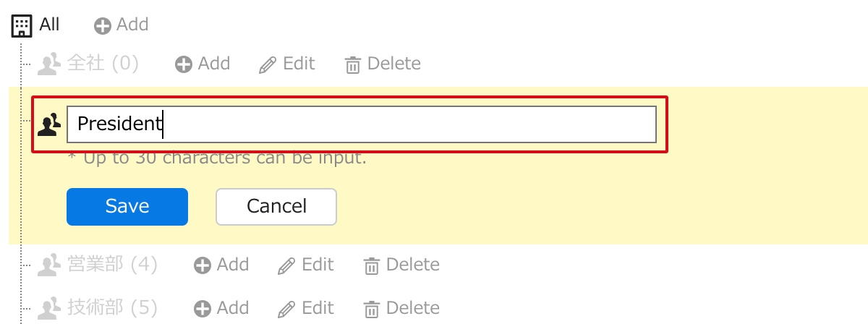Select the 営業部 (4) tree item
868x324 pixels.
pos(112,265)
